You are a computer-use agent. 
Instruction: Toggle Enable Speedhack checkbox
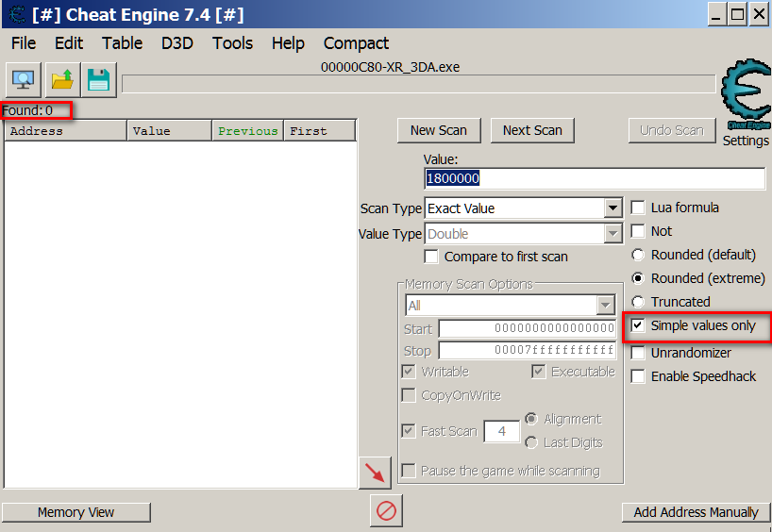coord(638,376)
